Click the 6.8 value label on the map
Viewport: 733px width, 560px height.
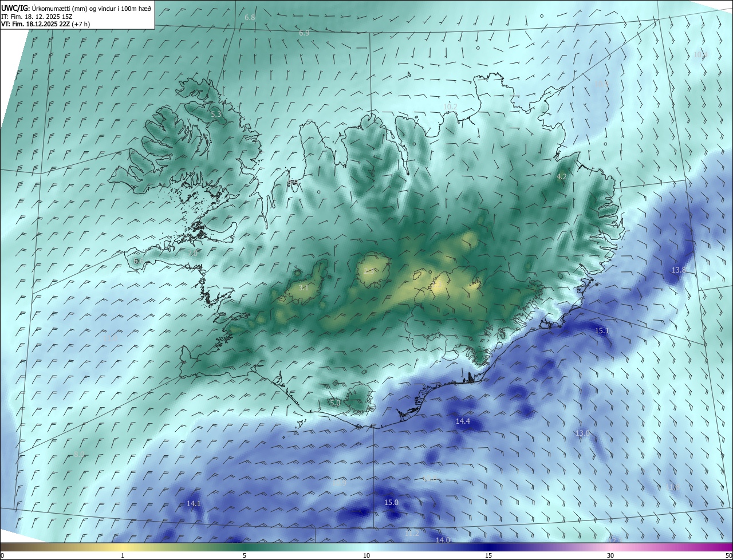click(250, 18)
